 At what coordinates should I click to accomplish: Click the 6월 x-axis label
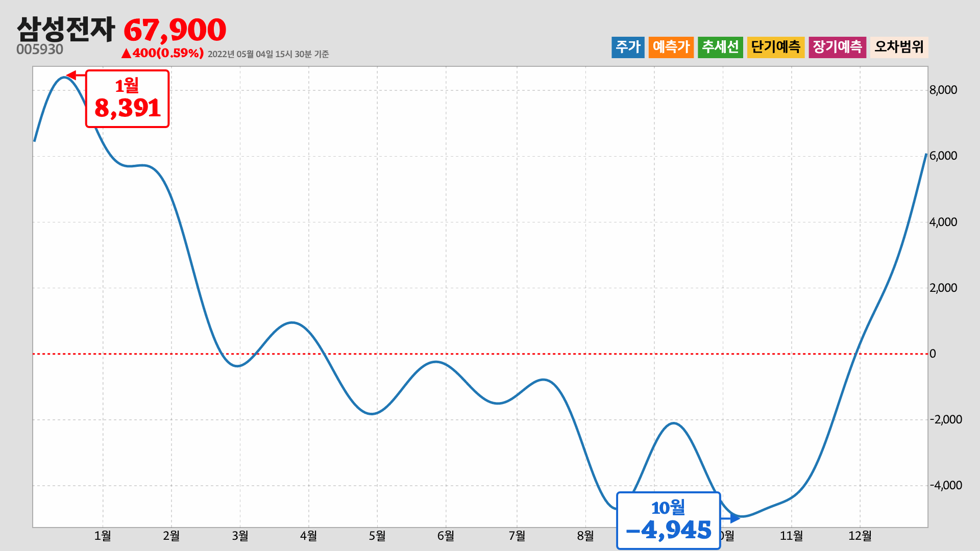446,536
